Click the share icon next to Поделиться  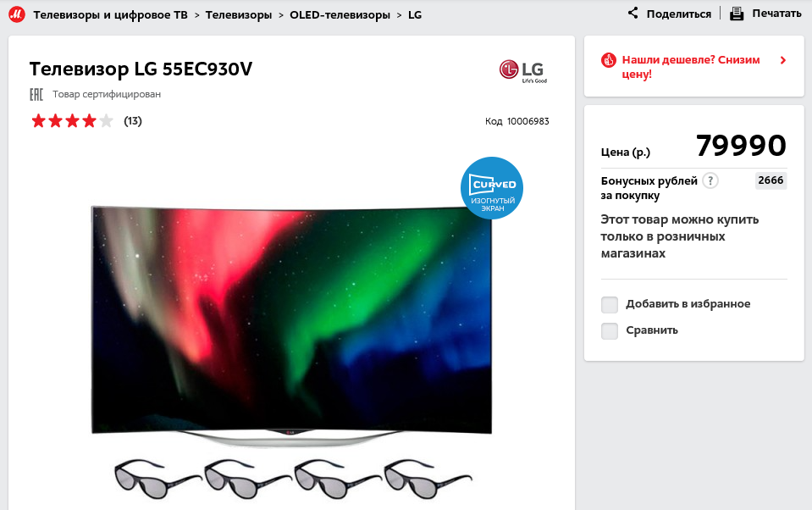(632, 13)
